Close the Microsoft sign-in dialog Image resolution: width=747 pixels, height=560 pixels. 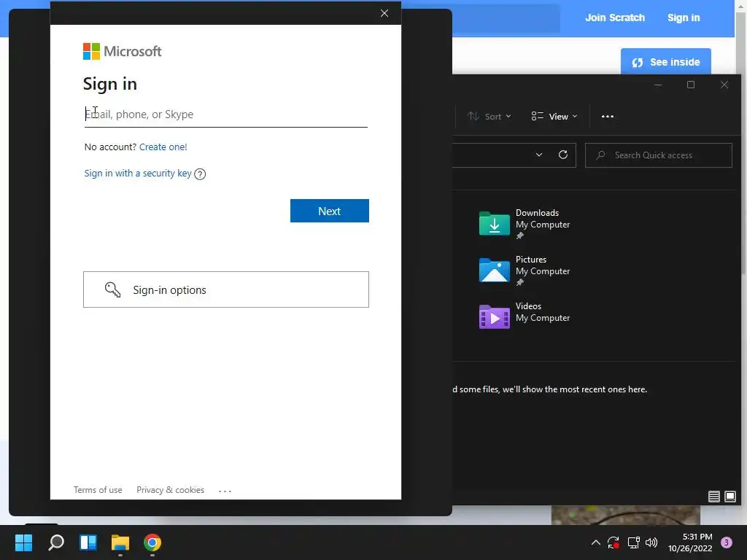point(384,13)
